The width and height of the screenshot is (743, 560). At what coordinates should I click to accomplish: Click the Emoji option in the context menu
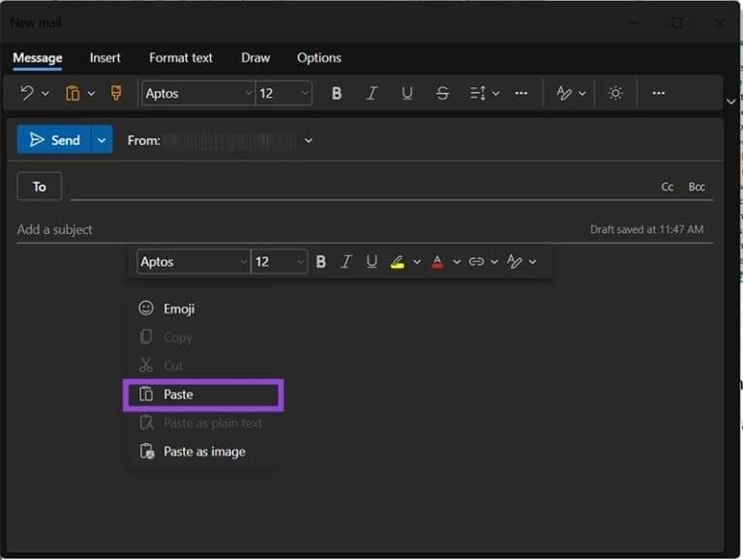click(179, 309)
